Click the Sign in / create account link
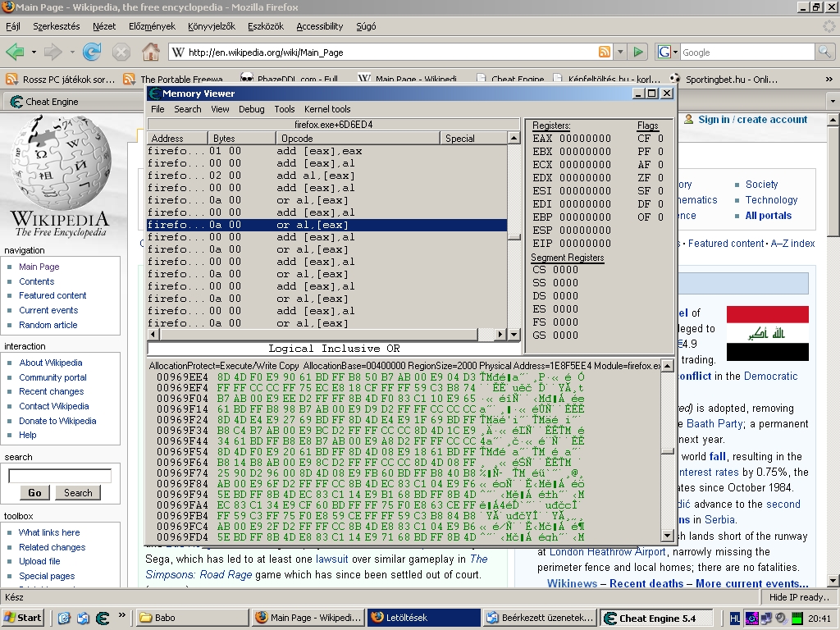Image resolution: width=840 pixels, height=630 pixels. tap(752, 120)
